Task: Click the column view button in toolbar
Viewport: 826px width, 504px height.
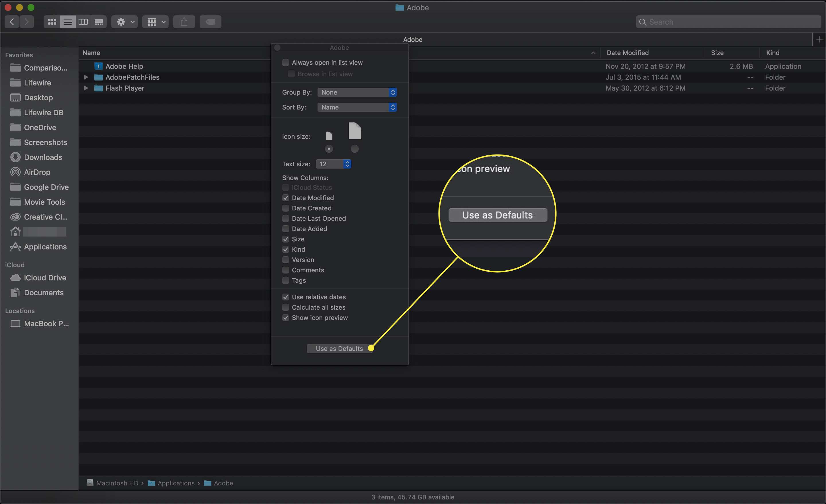Action: click(x=82, y=22)
